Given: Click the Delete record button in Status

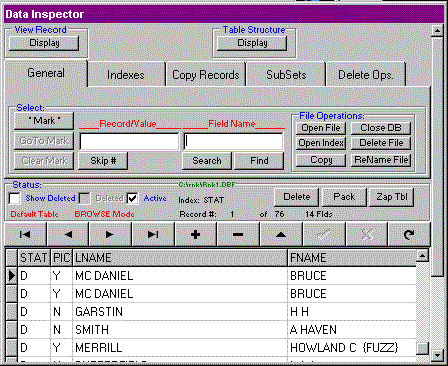Looking at the screenshot, I should [296, 197].
